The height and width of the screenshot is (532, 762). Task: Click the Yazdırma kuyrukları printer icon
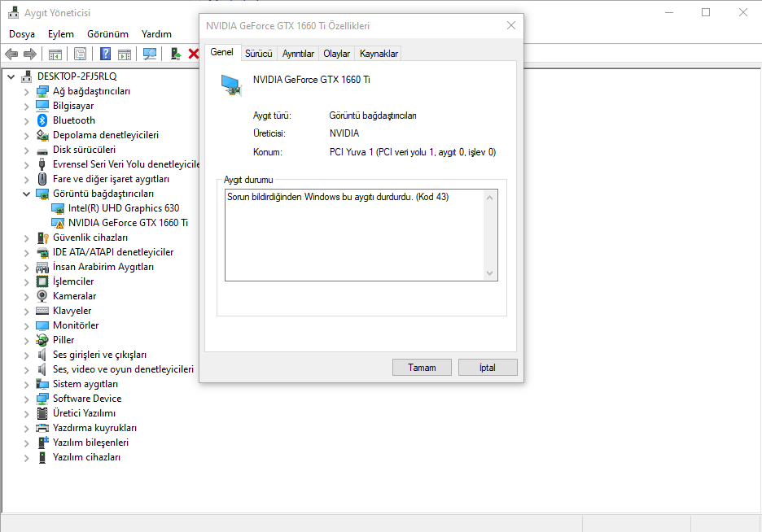tap(42, 428)
